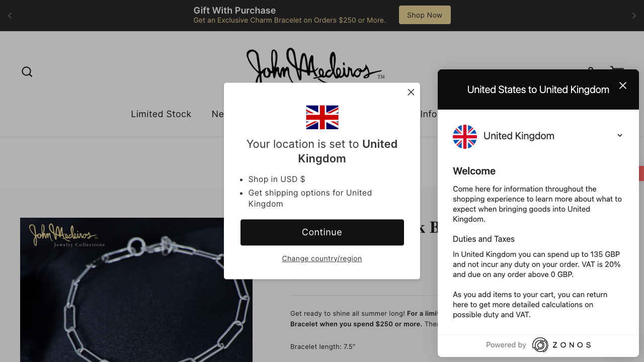Expand the United Kingdom country dropdown

click(538, 136)
